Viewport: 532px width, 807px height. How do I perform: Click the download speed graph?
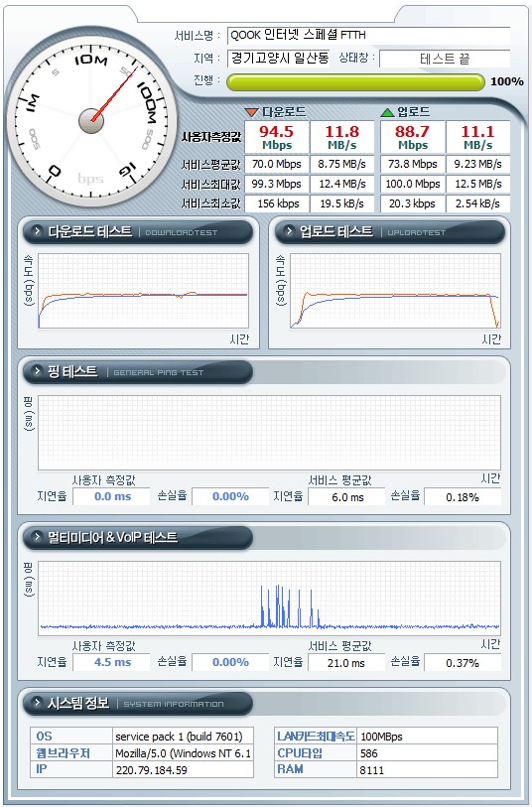[144, 291]
